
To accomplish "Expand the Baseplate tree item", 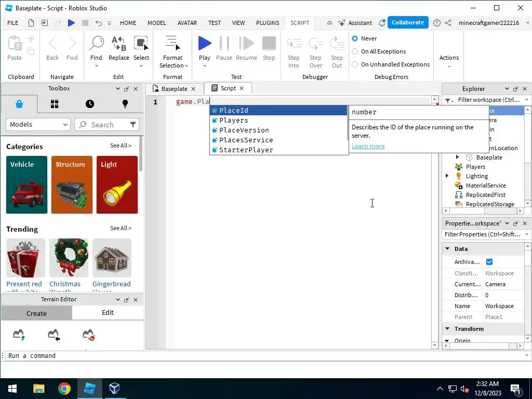I will tap(457, 157).
